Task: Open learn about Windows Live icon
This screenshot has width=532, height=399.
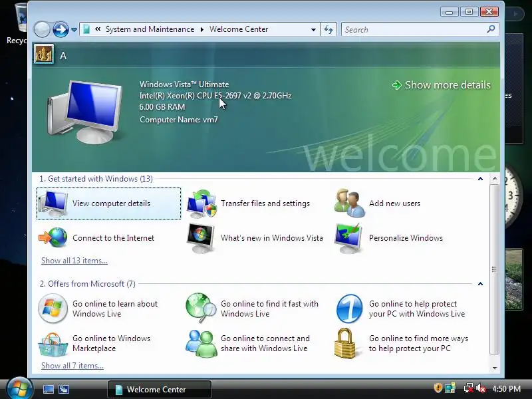Action: (x=53, y=309)
